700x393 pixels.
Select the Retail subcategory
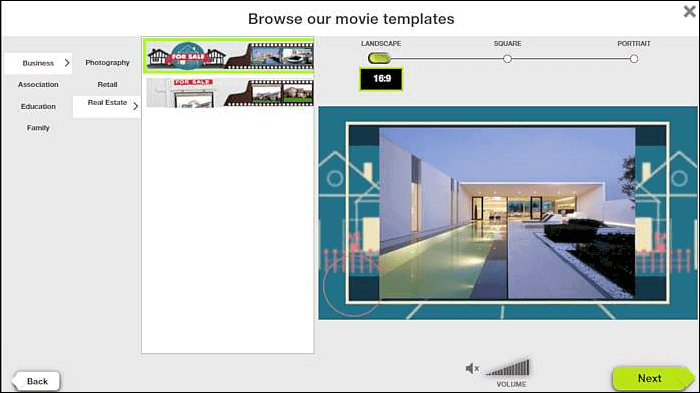[107, 84]
